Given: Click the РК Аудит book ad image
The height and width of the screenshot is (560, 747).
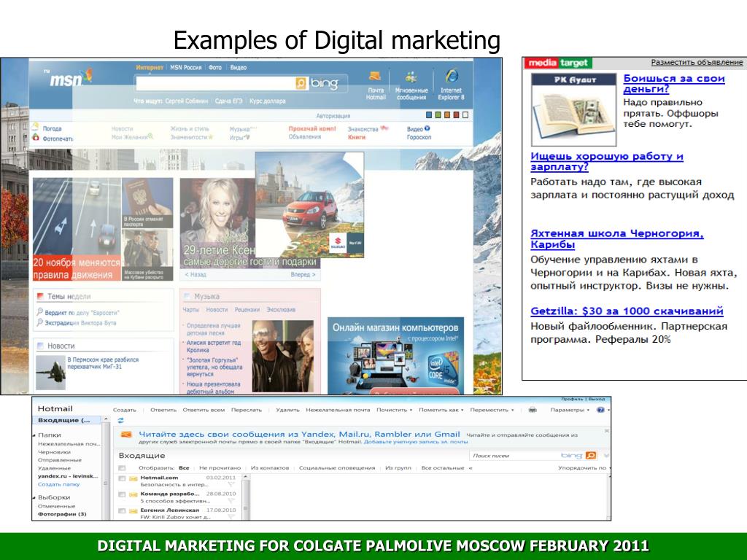Looking at the screenshot, I should (x=574, y=109).
